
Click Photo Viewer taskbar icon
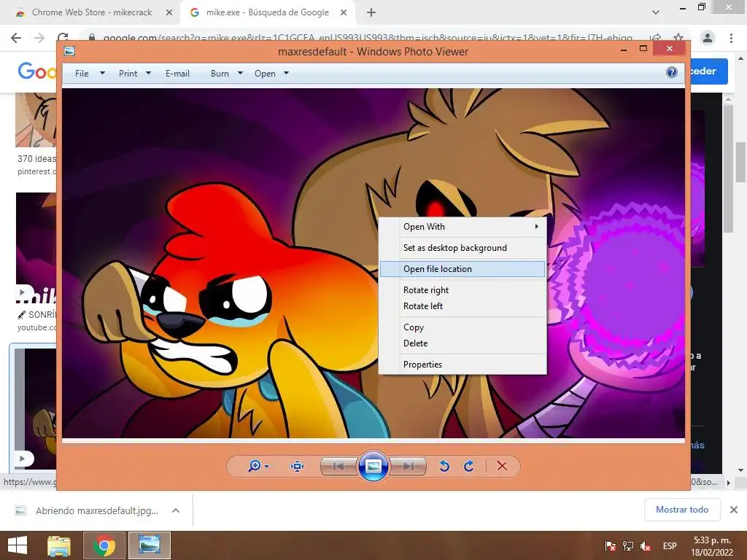[x=150, y=545]
